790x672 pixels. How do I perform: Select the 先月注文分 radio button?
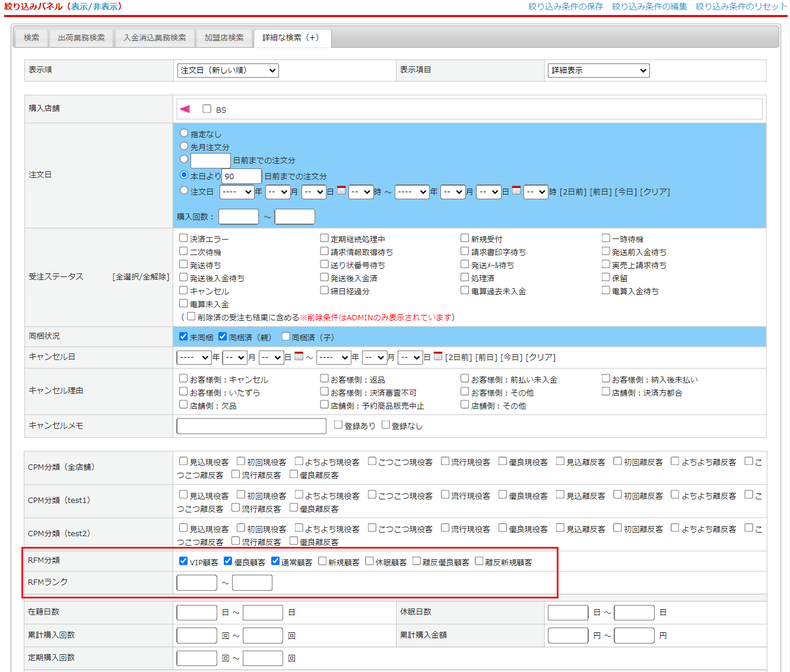pos(184,146)
